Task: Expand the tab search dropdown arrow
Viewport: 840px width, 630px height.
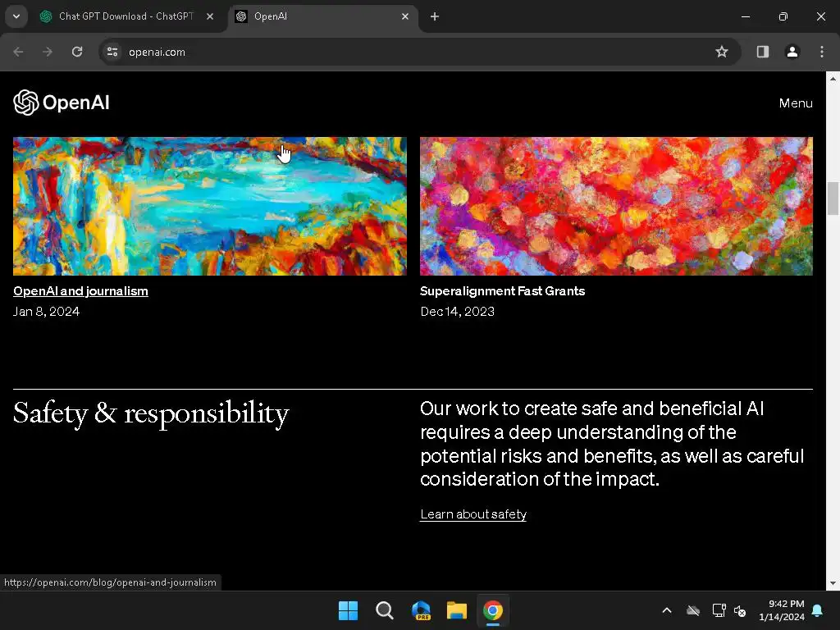Action: (x=16, y=16)
